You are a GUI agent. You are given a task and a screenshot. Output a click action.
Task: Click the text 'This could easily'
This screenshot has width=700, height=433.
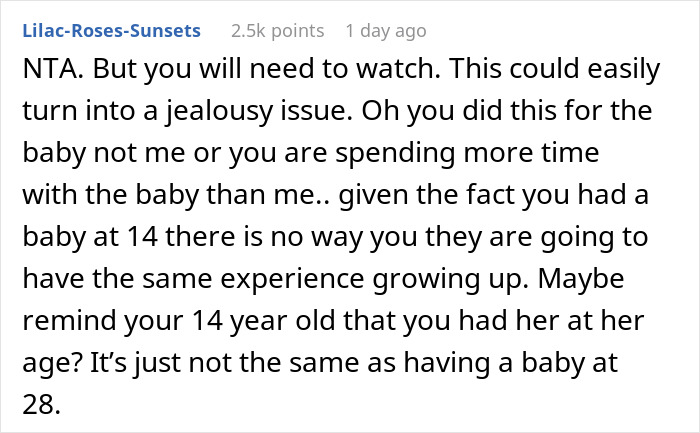[554, 69]
